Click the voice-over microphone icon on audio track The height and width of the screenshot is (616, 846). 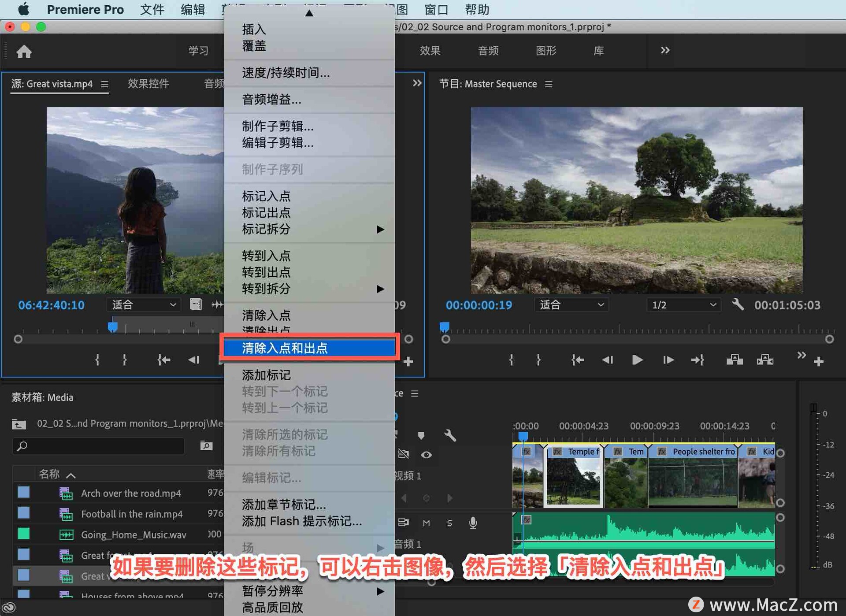click(x=473, y=523)
